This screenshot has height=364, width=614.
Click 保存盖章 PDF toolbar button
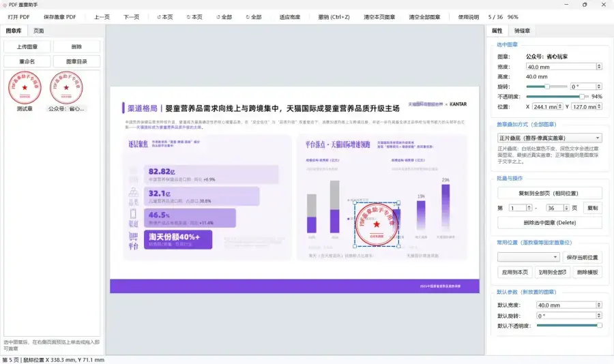point(60,17)
